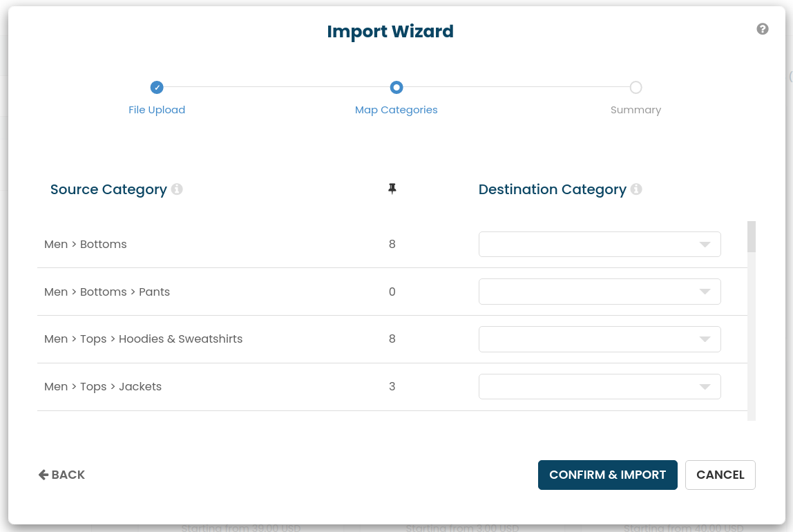This screenshot has width=793, height=532.
Task: Click the Summary step circle
Action: [x=636, y=87]
